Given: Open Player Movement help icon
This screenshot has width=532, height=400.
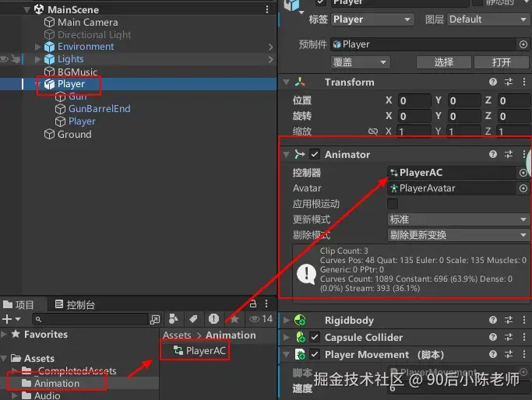Looking at the screenshot, I should [493, 354].
